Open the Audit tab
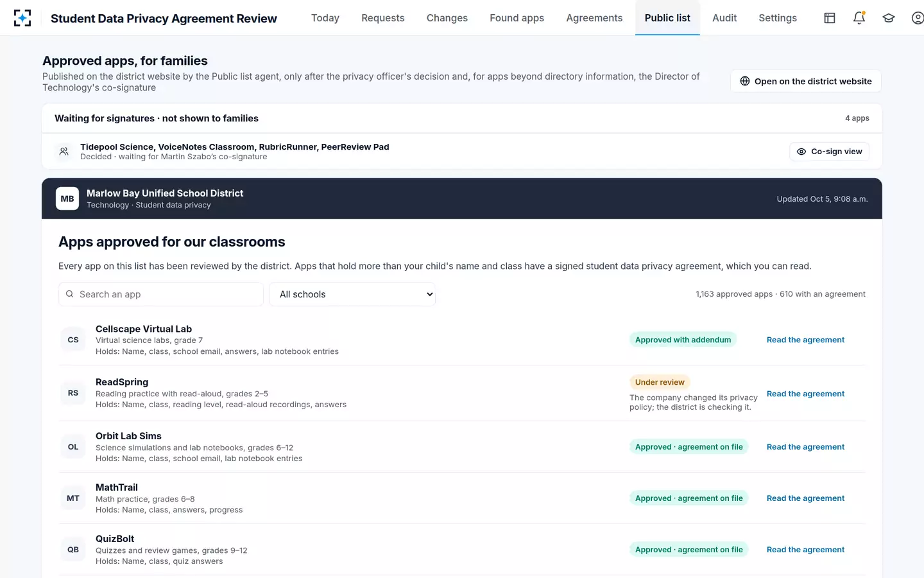The width and height of the screenshot is (924, 578). click(724, 18)
